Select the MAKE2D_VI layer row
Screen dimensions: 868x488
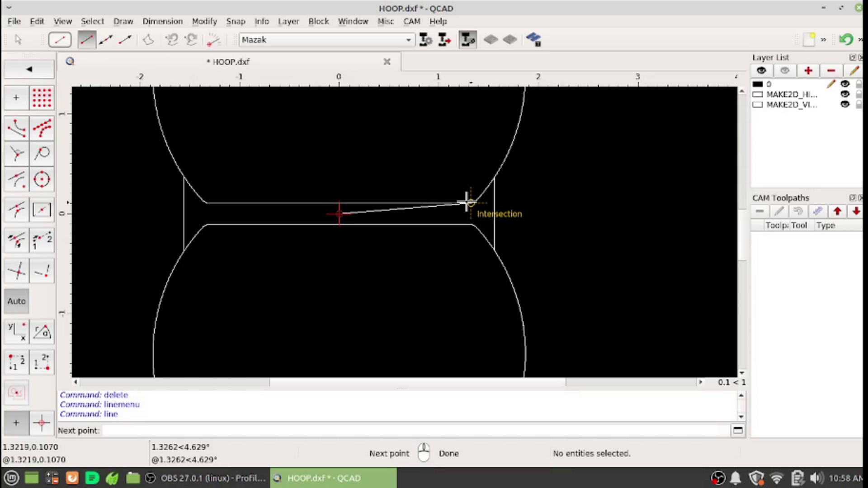(807, 104)
